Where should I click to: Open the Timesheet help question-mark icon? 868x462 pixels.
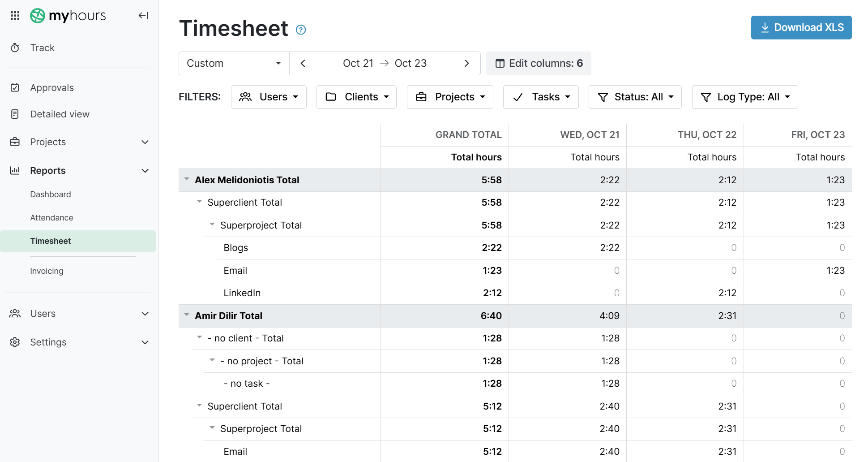click(301, 30)
